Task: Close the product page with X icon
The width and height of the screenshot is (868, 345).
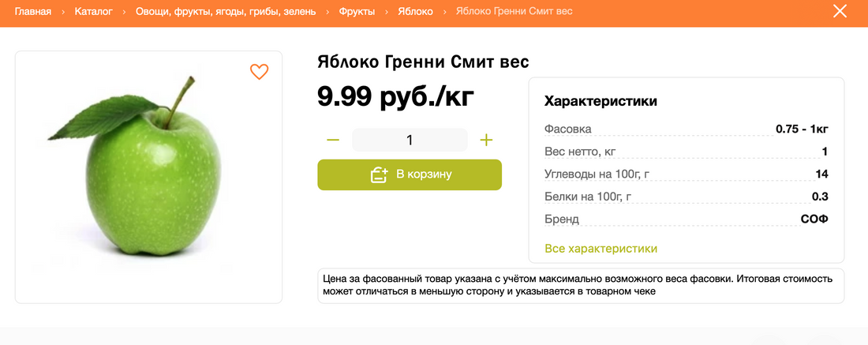Action: (840, 12)
